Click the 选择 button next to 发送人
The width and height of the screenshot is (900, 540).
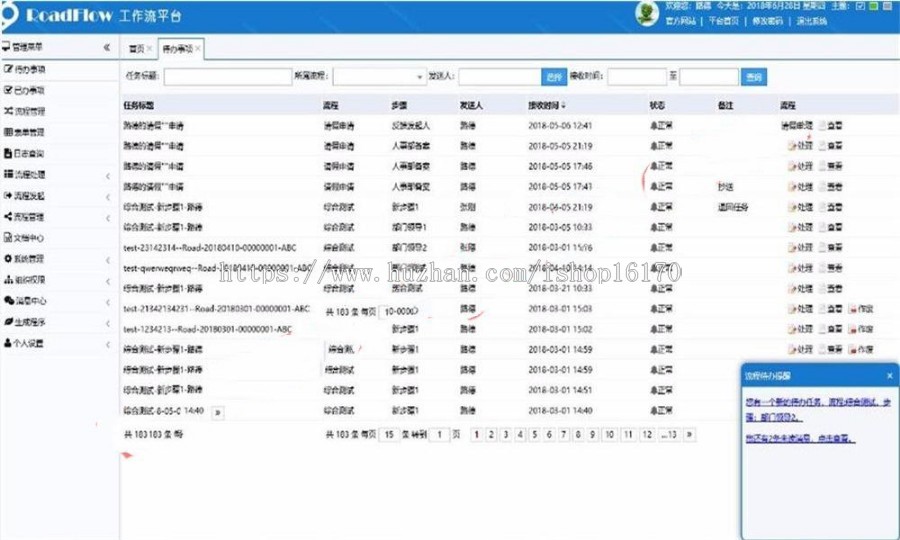[x=554, y=77]
